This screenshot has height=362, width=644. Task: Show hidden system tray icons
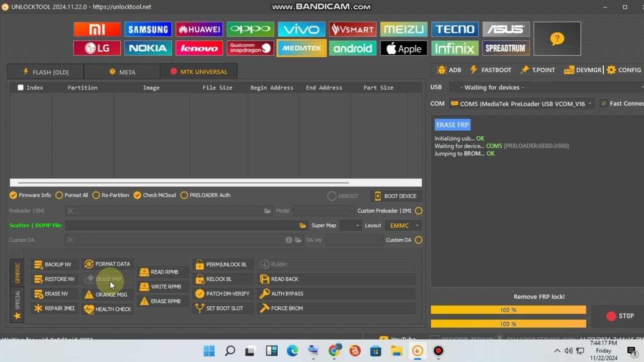point(557,351)
